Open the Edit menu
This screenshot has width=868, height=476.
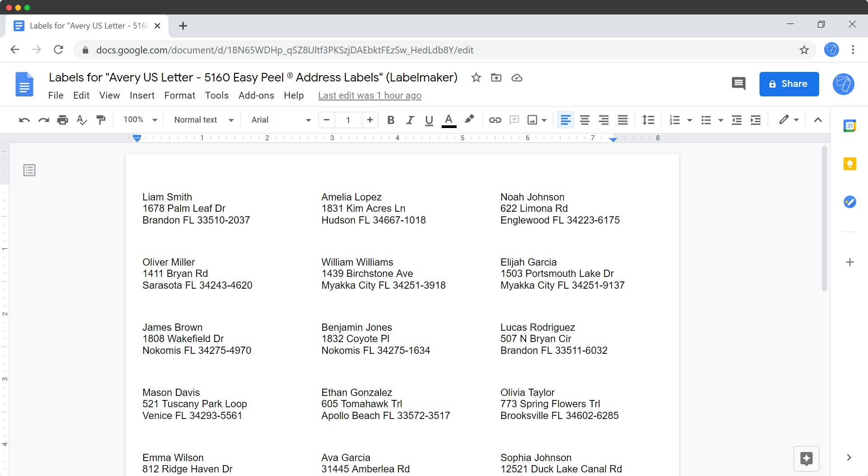[81, 95]
